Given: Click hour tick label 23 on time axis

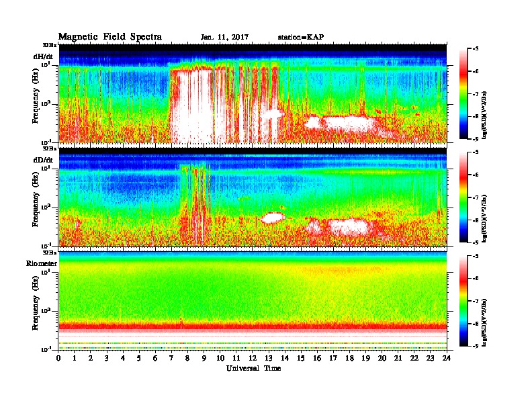Looking at the screenshot, I should (430, 358).
